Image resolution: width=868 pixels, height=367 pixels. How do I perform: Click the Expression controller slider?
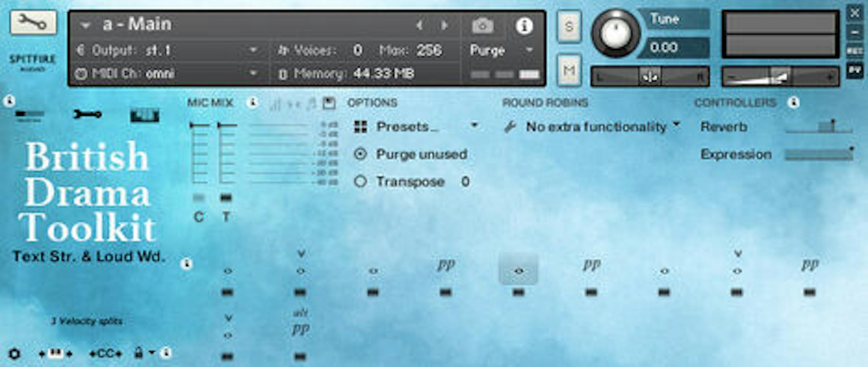[x=820, y=154]
